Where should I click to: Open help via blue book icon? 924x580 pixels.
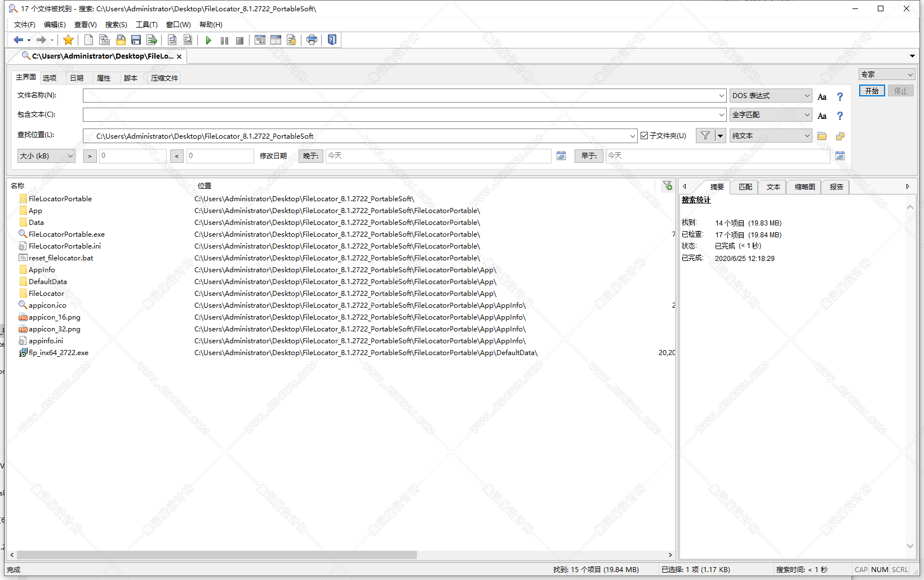click(332, 40)
